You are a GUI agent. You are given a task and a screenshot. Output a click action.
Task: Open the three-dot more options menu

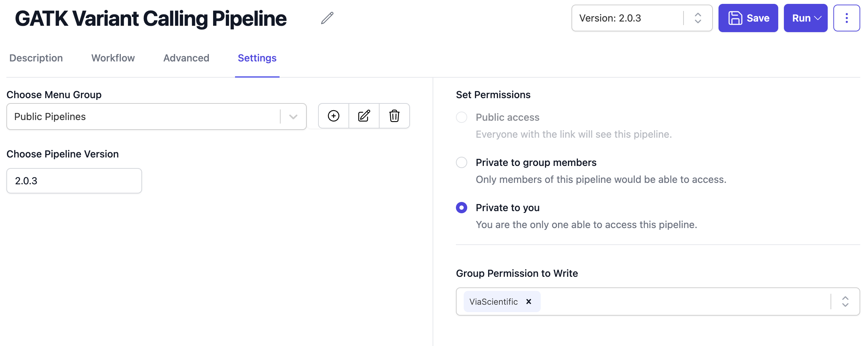point(846,18)
